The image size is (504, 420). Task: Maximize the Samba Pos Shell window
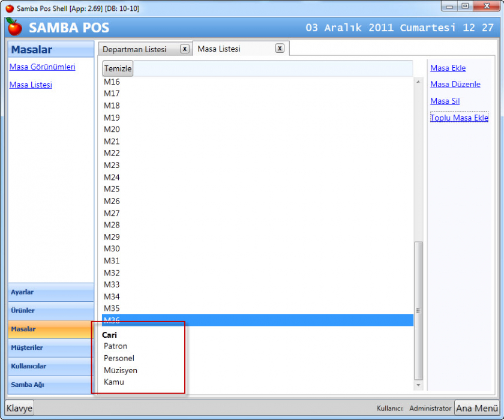coord(465,7)
